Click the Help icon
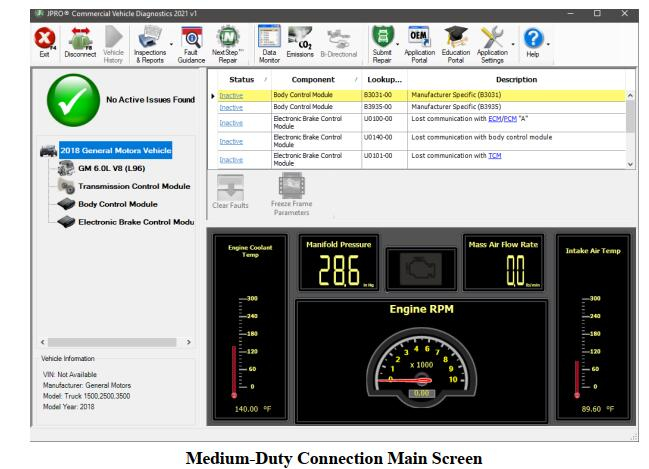Viewport: 649px width, 469px height. tap(533, 43)
